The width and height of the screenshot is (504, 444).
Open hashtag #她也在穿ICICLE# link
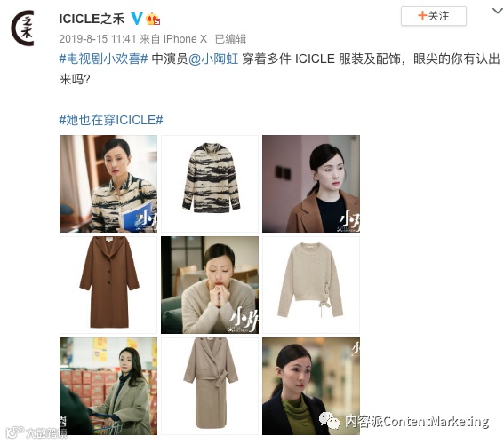point(111,120)
